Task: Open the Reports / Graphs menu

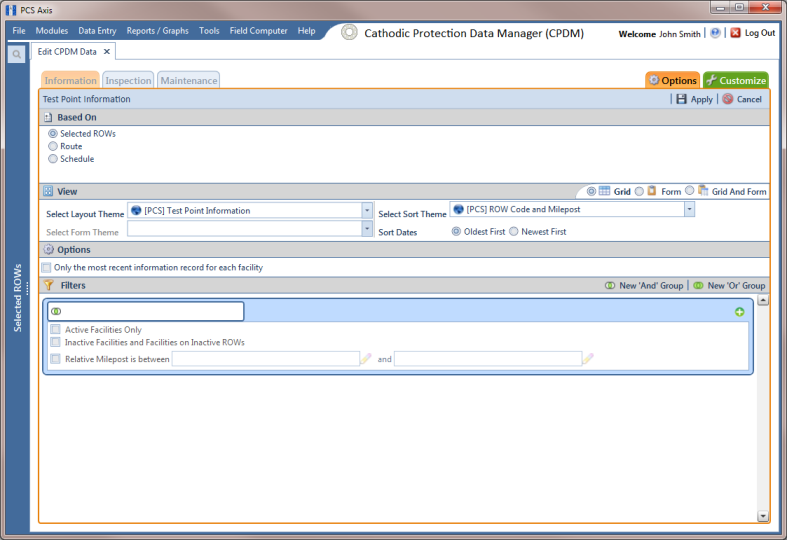Action: point(158,31)
